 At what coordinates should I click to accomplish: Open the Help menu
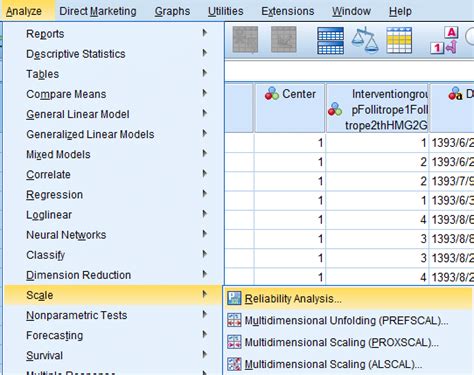pyautogui.click(x=400, y=11)
